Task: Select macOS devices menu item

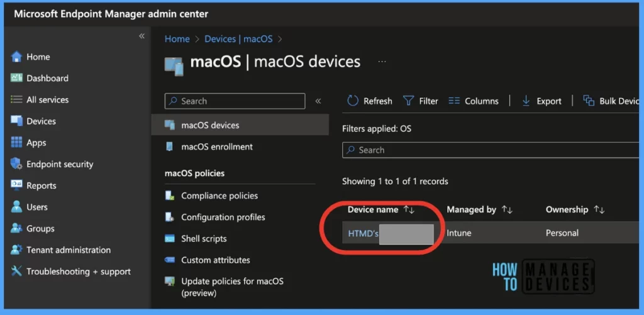Action: pyautogui.click(x=240, y=125)
